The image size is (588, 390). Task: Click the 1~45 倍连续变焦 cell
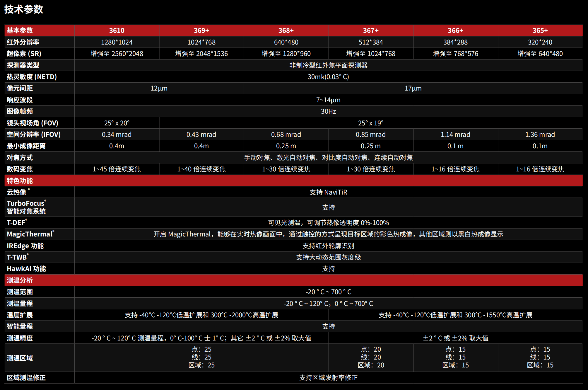(x=117, y=169)
